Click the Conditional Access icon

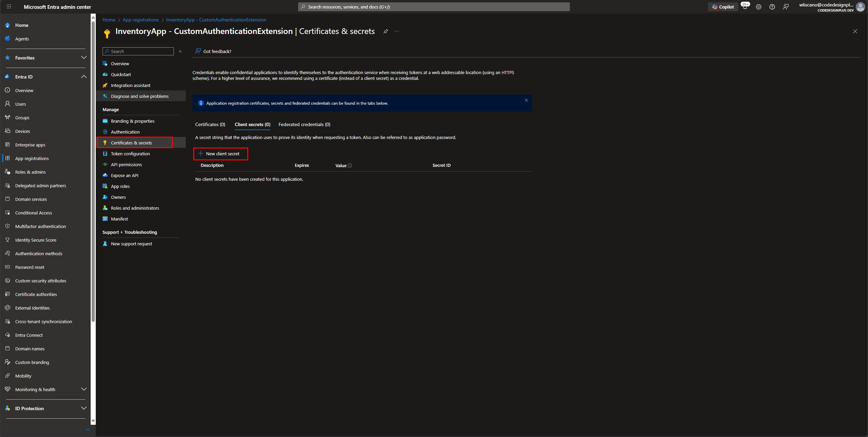pyautogui.click(x=7, y=212)
